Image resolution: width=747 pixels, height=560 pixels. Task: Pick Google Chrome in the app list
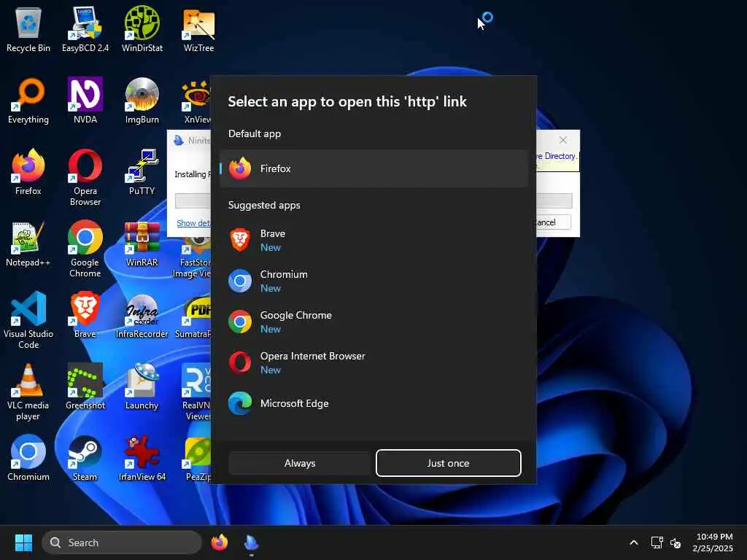pyautogui.click(x=374, y=322)
